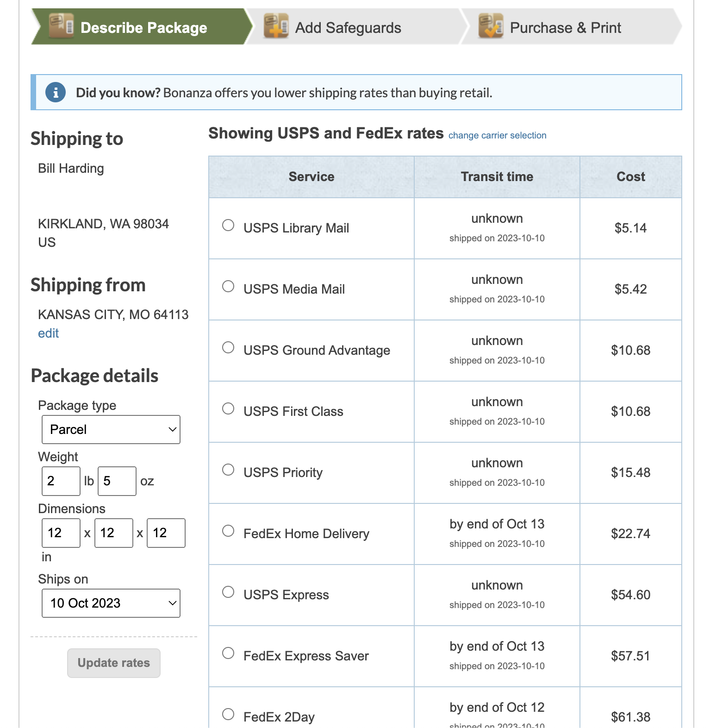Select USPS Library Mail shipping service
Screen dimensions: 710x728
[228, 225]
